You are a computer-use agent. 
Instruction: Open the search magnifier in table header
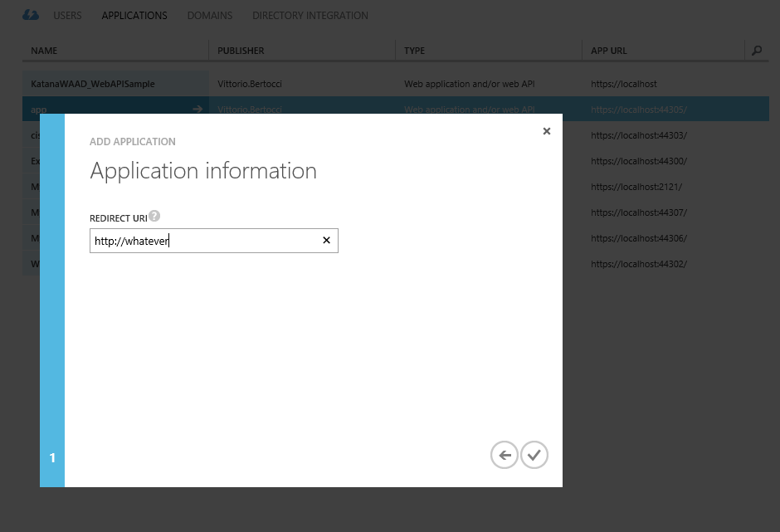(x=757, y=51)
